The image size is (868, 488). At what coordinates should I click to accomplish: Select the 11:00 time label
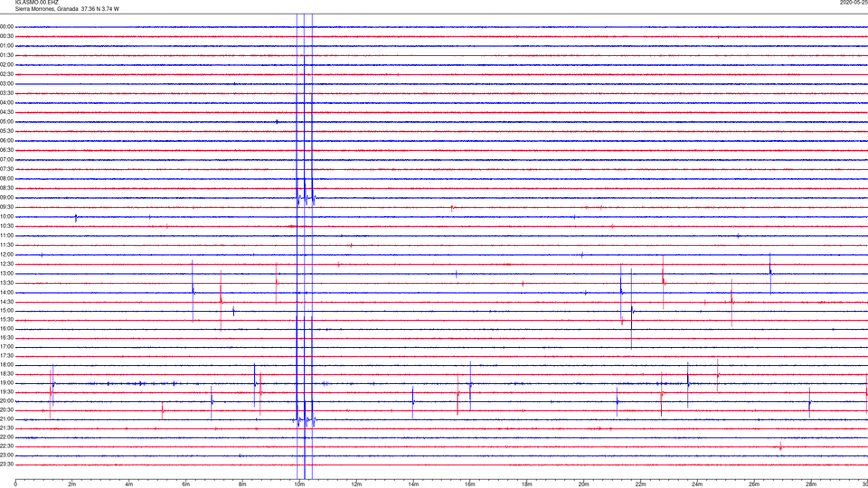click(6, 236)
